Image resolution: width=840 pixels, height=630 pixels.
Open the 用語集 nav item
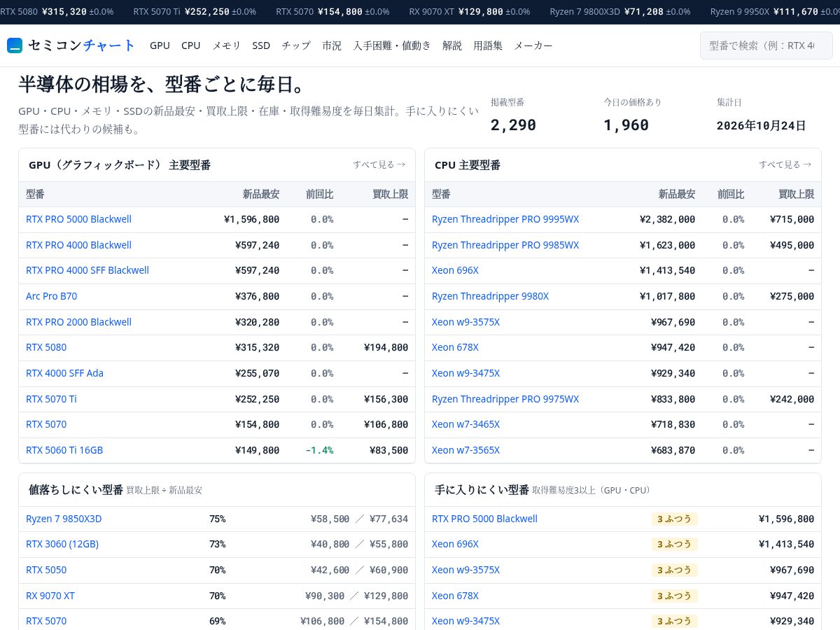pyautogui.click(x=488, y=45)
